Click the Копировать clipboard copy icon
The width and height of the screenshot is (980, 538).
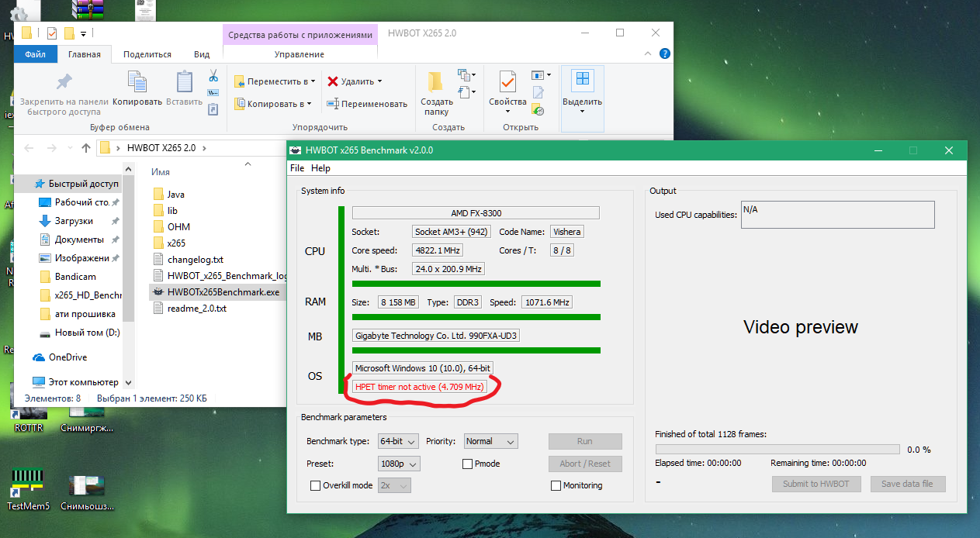pyautogui.click(x=137, y=82)
